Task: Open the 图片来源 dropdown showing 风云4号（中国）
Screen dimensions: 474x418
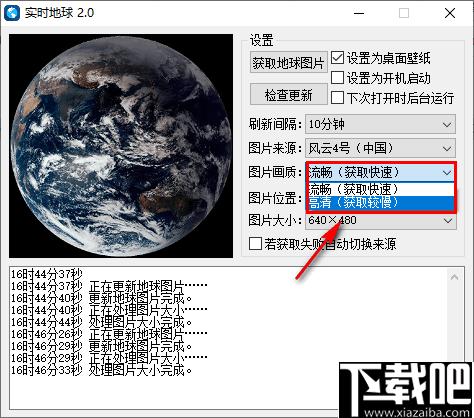Action: pyautogui.click(x=380, y=148)
